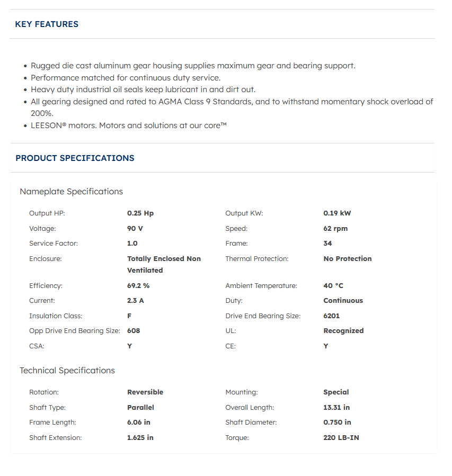Collapse the KEY FEATURES section header
Screen dimensions: 452x476
tap(47, 24)
